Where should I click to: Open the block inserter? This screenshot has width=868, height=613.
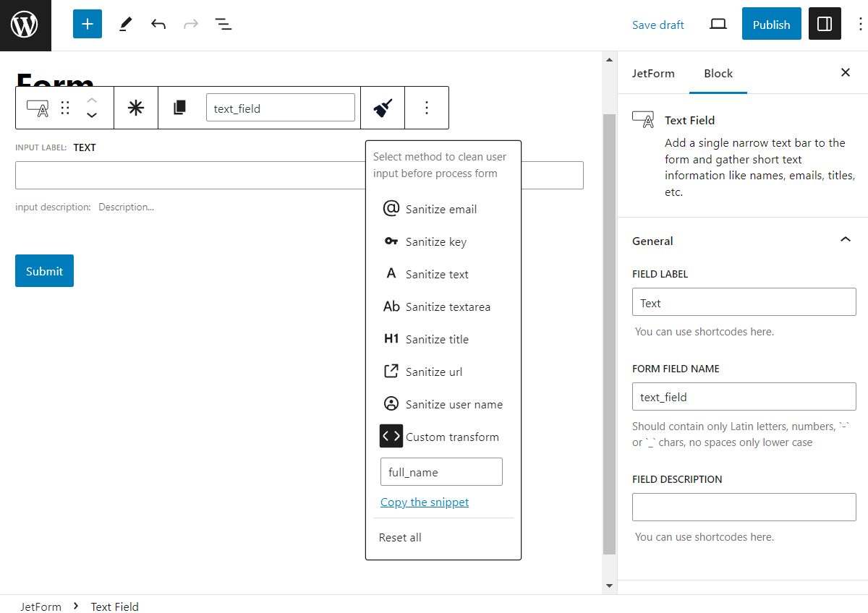(87, 24)
